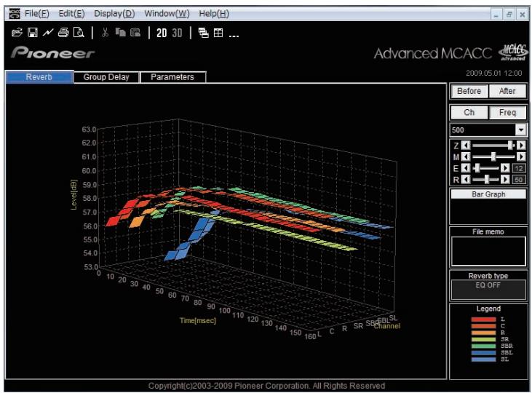Click the Print toolbar icon
This screenshot has height=393, width=532.
click(63, 33)
